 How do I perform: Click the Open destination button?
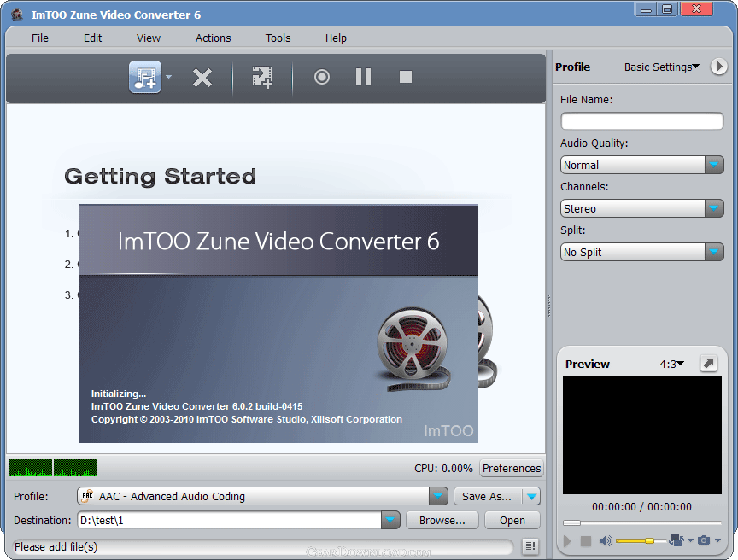coord(512,521)
